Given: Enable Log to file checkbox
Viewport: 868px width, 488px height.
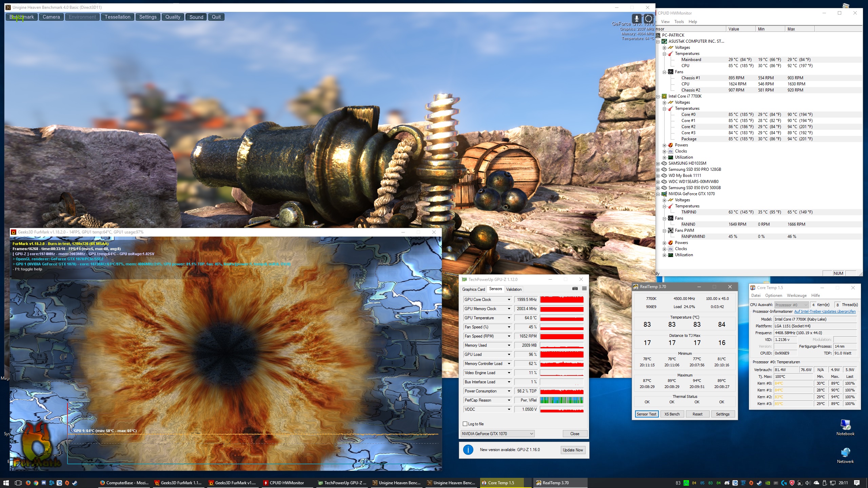Looking at the screenshot, I should [x=465, y=424].
